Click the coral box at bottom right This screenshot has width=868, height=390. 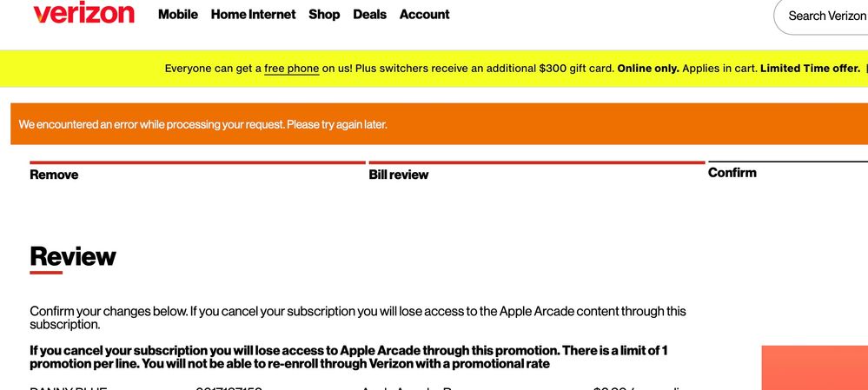tap(815, 368)
